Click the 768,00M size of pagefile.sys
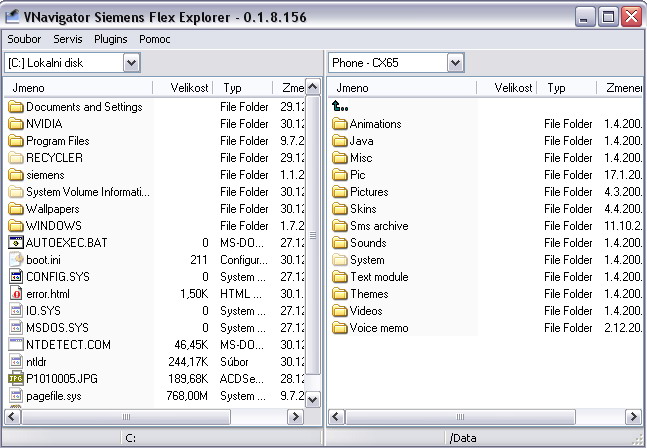The image size is (647, 448). click(187, 396)
